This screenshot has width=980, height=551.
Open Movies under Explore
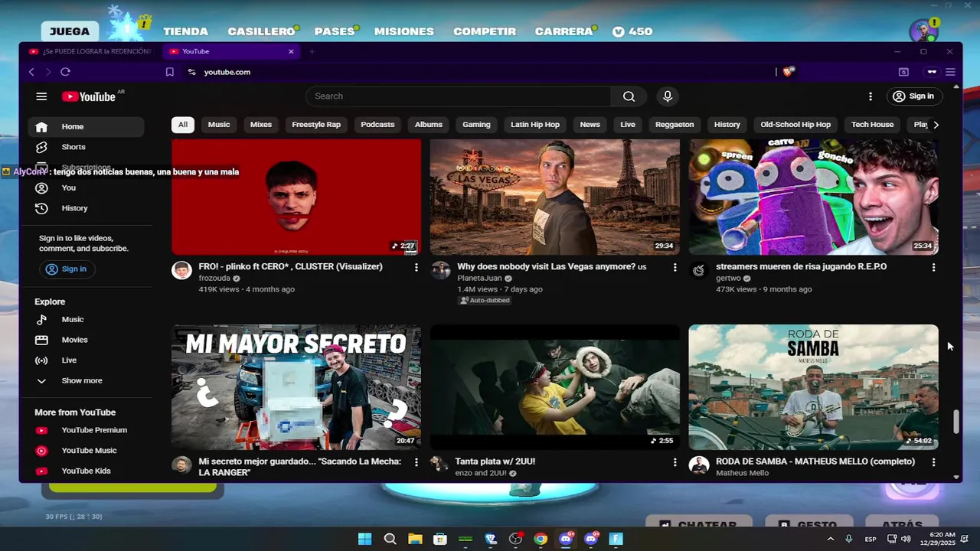point(86,340)
